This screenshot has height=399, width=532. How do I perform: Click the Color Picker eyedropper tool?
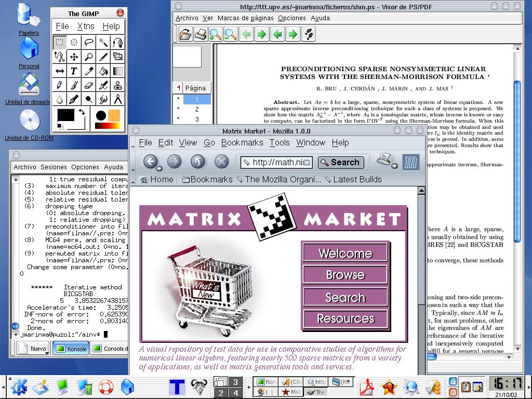89,71
